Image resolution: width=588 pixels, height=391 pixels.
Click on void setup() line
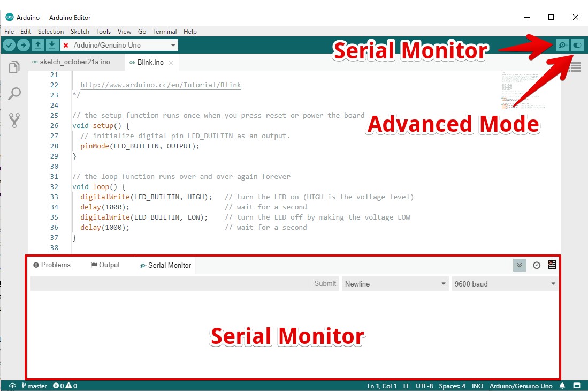click(x=101, y=126)
